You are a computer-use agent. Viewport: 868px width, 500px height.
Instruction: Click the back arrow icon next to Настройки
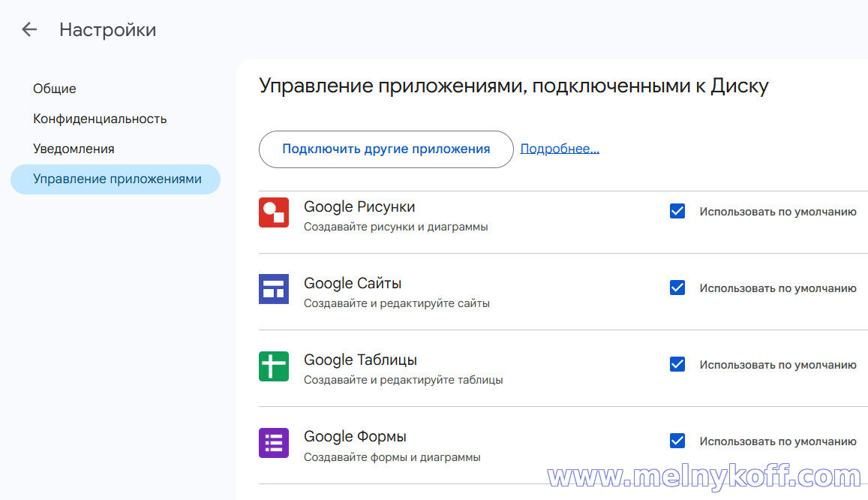coord(29,30)
